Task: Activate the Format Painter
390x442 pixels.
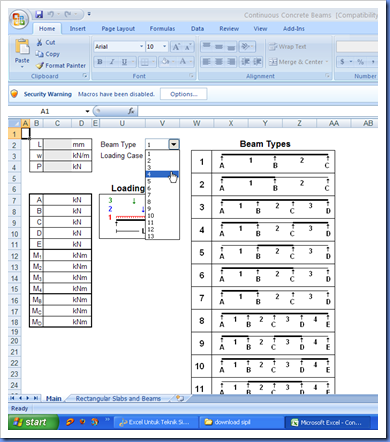Action: click(x=61, y=65)
